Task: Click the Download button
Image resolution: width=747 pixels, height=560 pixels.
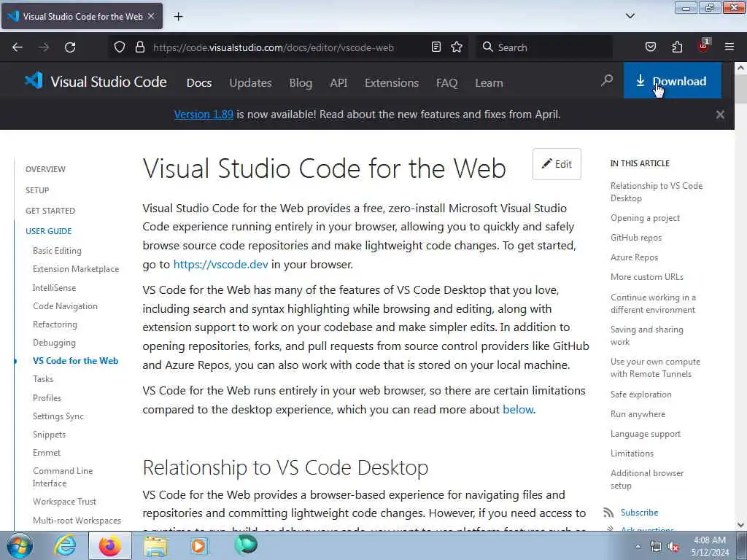Action: click(672, 81)
